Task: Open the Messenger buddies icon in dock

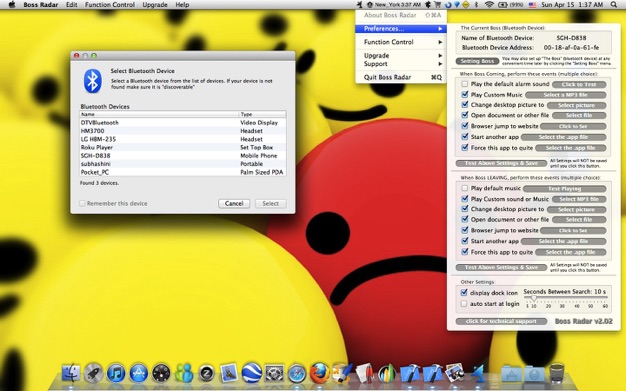Action: click(x=184, y=374)
